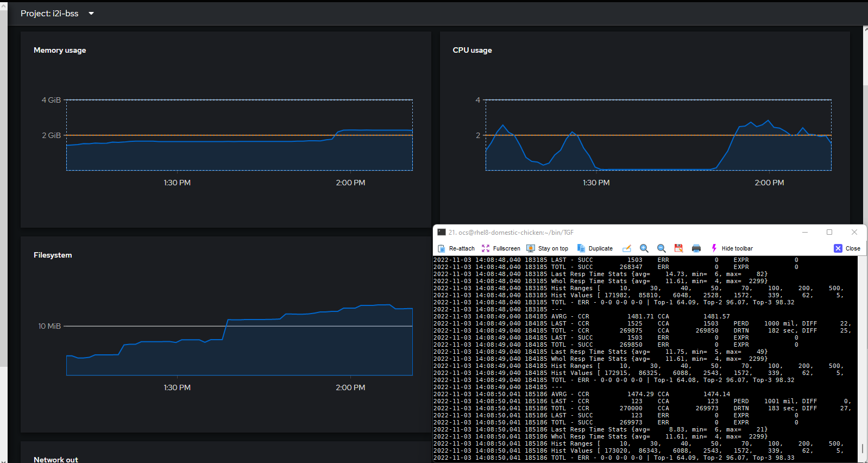Enable Stay on top for terminal
Viewport: 868px width, 463px height.
coord(548,248)
